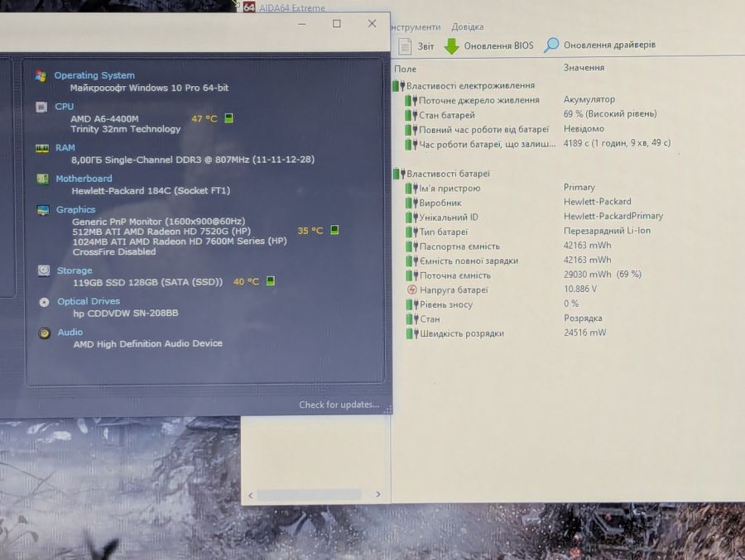Click the text Hewlett-Packard 184C (Socket FT1)

151,190
